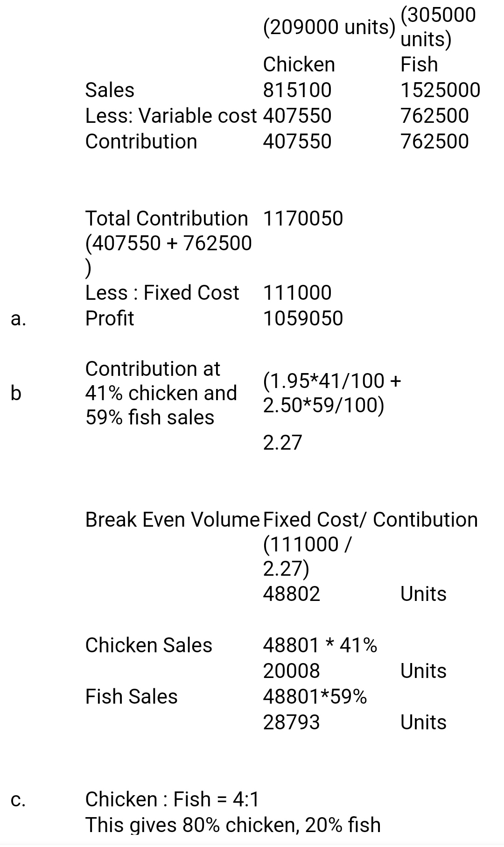Select the "Fish" column header
Screen dimensions: 504x847
coord(419,64)
